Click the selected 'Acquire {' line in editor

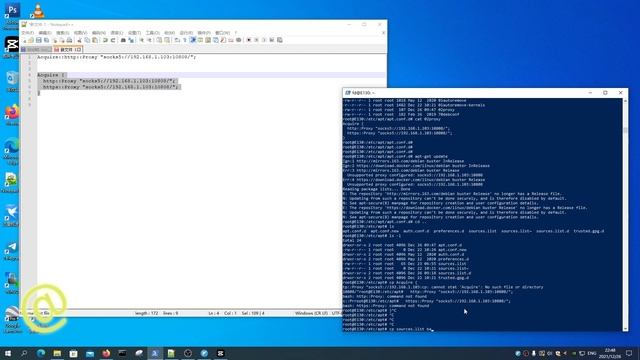[51, 75]
